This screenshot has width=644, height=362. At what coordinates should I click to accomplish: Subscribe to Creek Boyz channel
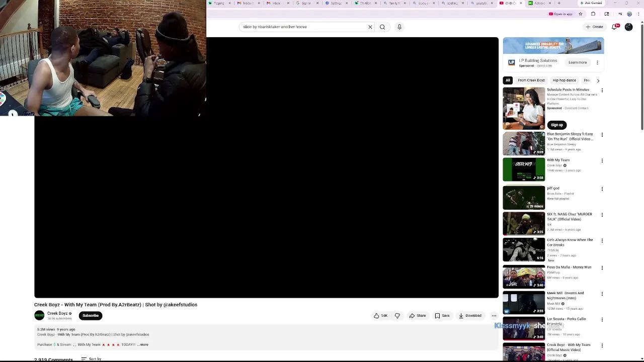coord(91,316)
